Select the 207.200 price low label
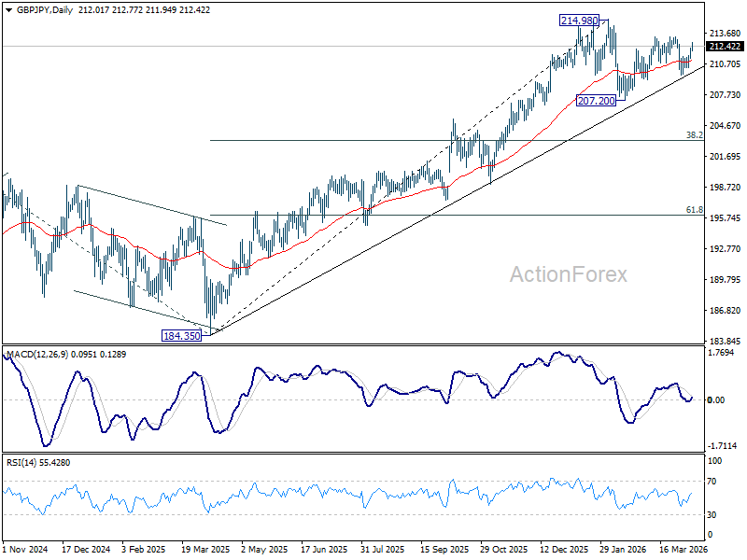The image size is (747, 560). [596, 101]
